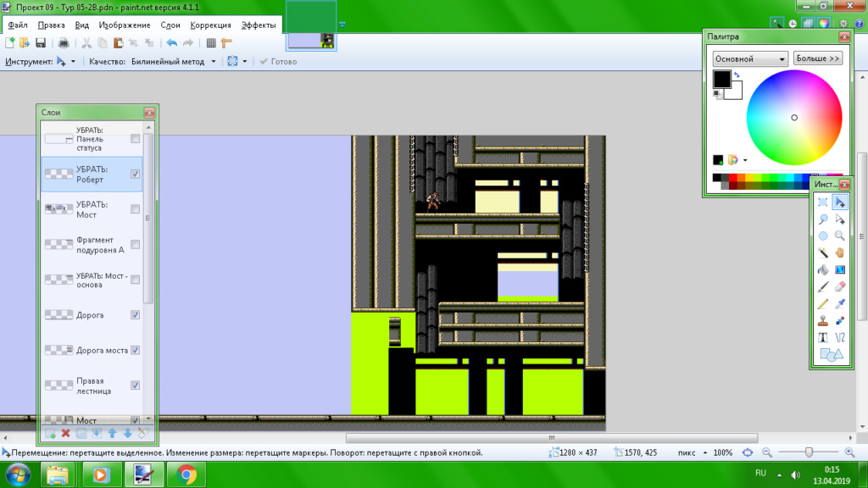Click the color wheel in Palette
The width and height of the screenshot is (868, 488).
793,117
